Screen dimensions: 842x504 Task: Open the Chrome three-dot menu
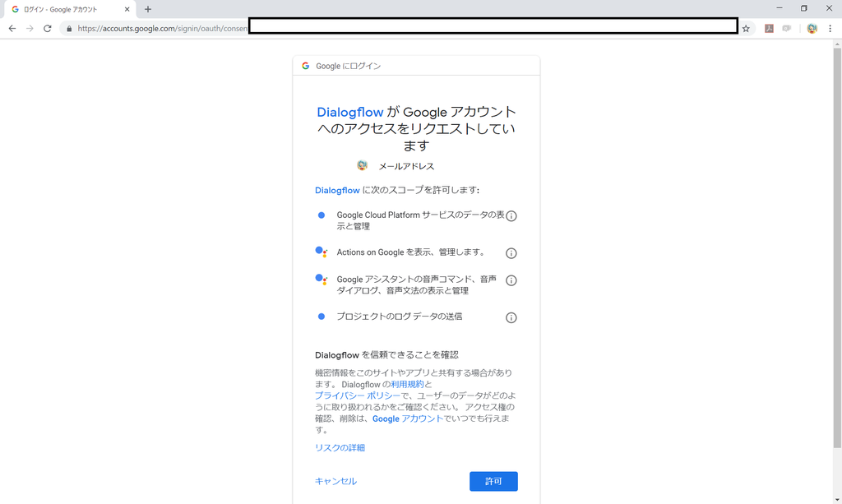830,29
